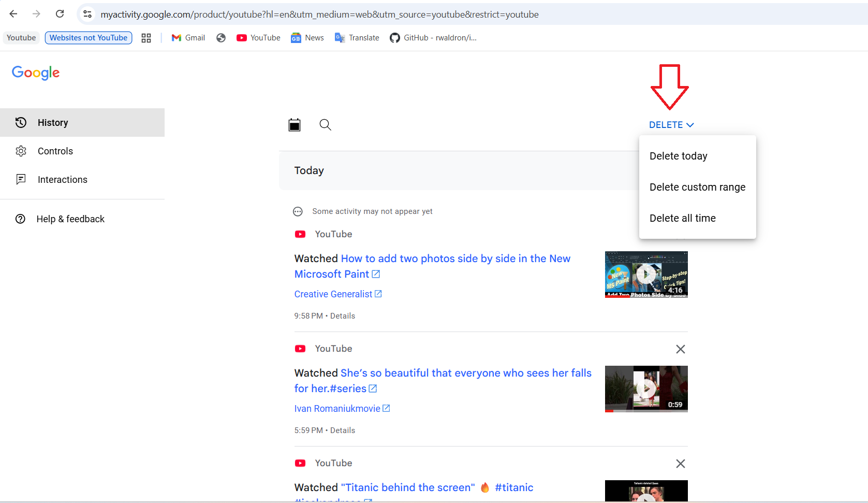Click the browser page info chevron in address bar

tap(87, 14)
